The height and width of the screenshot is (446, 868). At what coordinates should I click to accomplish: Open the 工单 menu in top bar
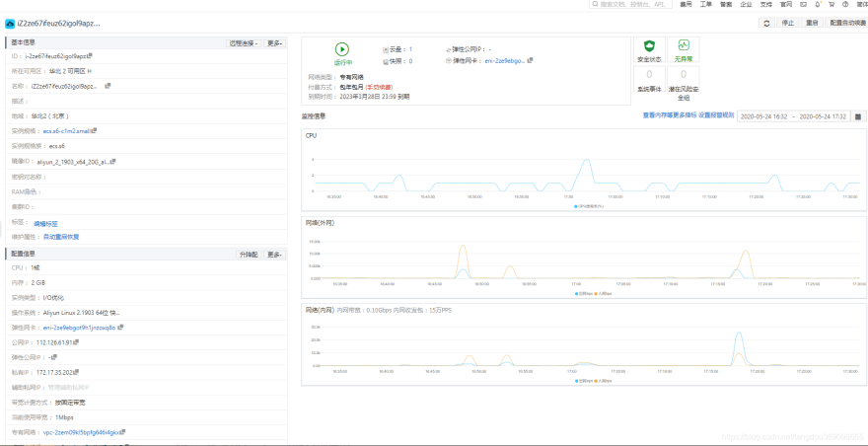(706, 4)
